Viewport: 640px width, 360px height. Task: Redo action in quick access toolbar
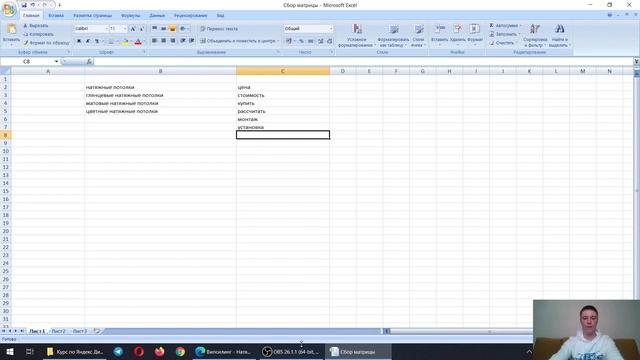tap(45, 5)
